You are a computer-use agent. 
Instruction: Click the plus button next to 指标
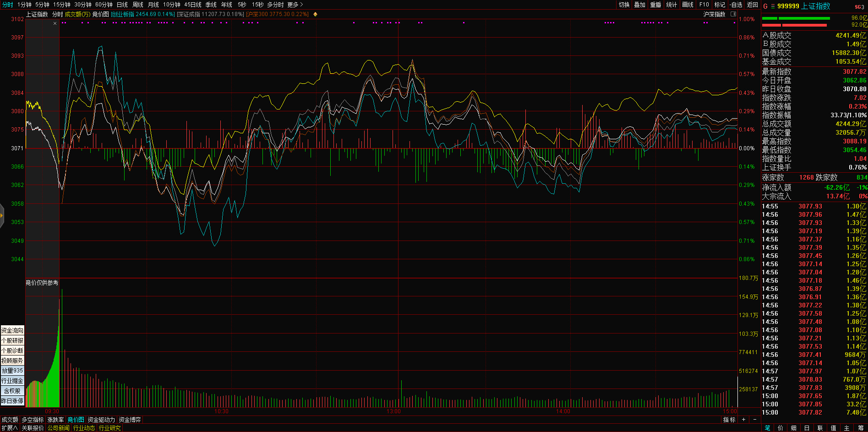click(743, 420)
